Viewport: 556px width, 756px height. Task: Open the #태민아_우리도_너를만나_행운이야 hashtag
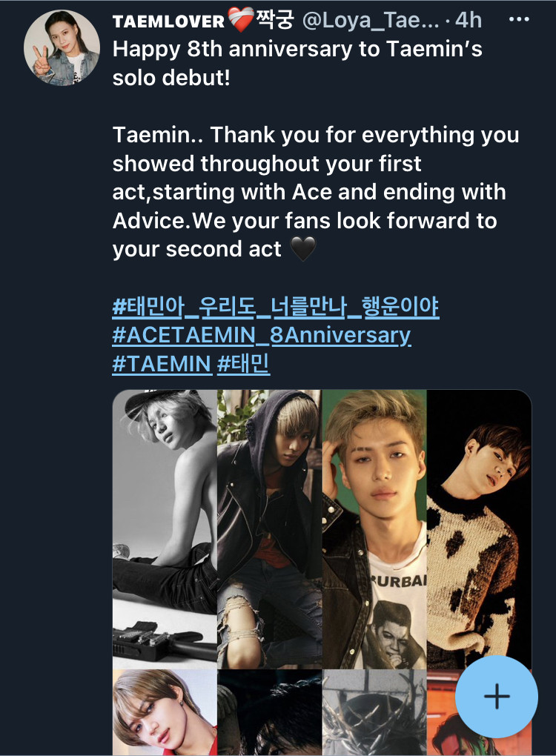pos(275,306)
